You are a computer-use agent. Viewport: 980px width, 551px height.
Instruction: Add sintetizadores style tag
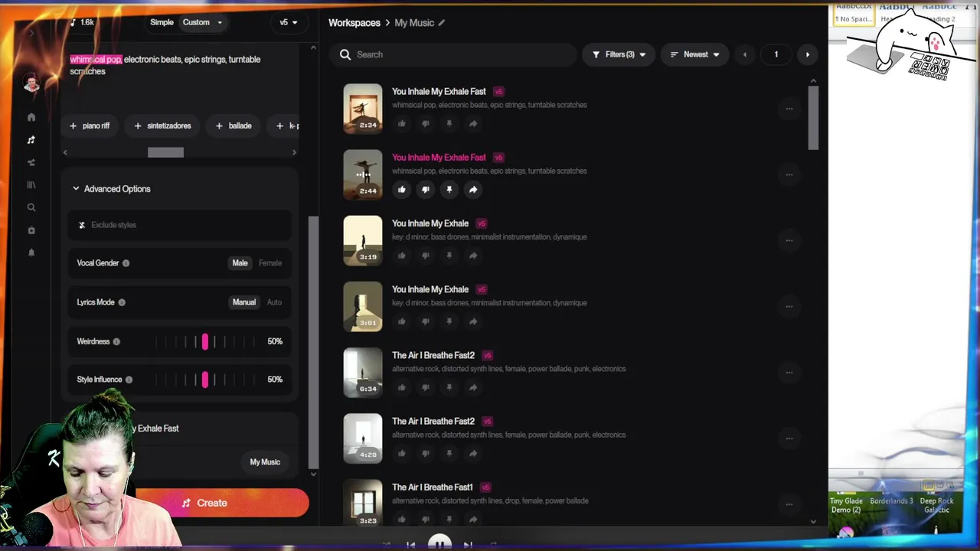[162, 126]
